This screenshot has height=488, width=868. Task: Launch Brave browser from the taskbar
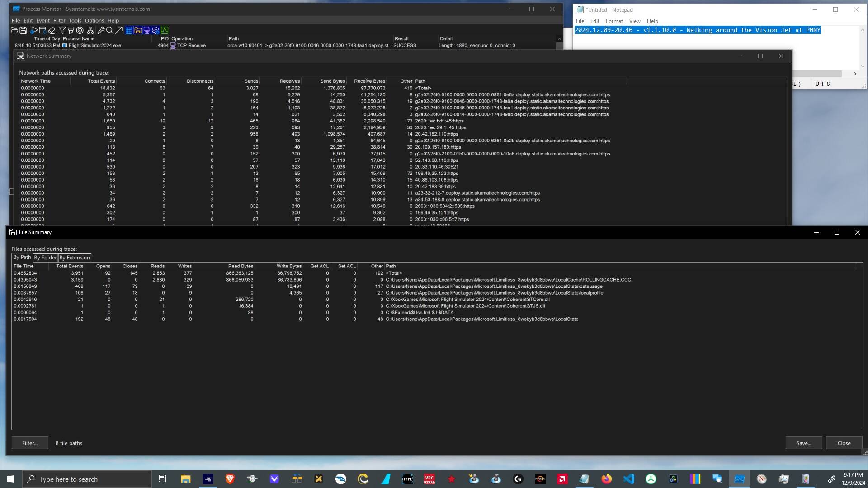pyautogui.click(x=230, y=479)
